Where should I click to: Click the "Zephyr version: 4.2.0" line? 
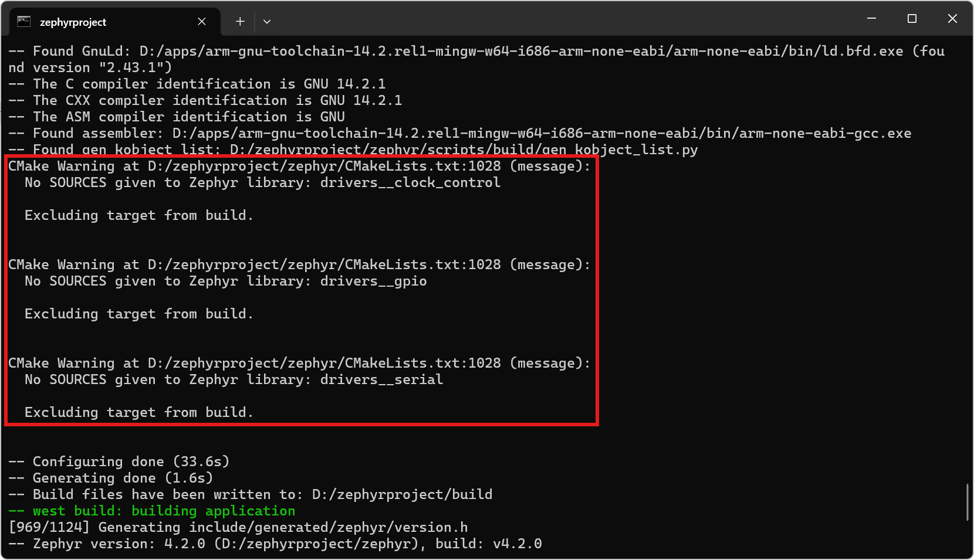pyautogui.click(x=119, y=544)
